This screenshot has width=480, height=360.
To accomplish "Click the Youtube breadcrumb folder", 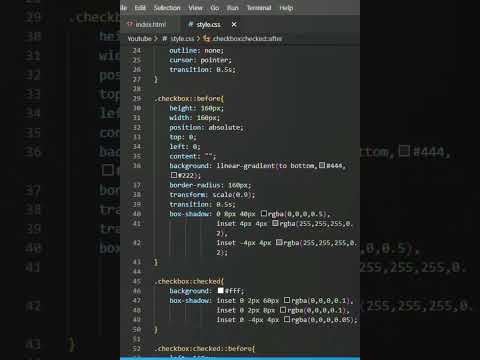I will (x=139, y=39).
